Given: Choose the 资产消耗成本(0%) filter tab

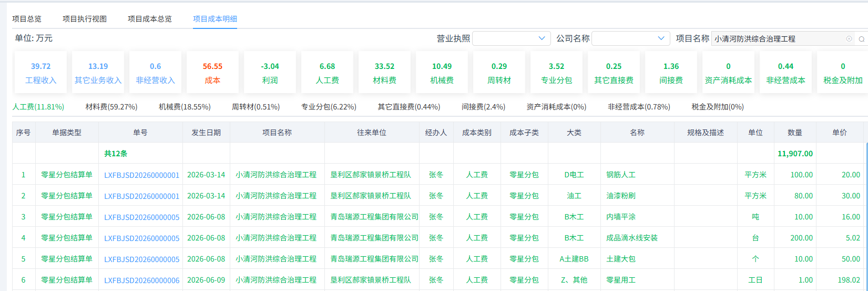Looking at the screenshot, I should point(556,107).
